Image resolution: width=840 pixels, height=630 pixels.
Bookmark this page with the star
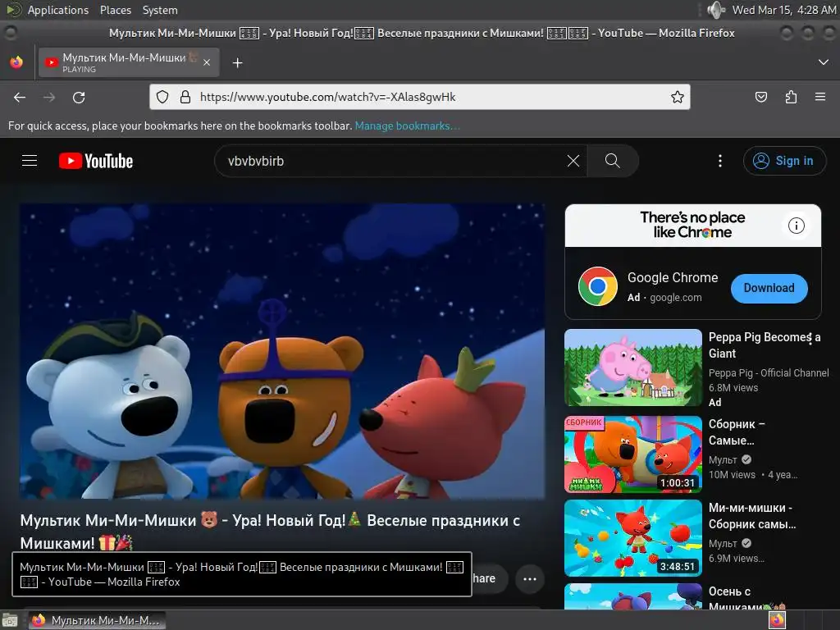pyautogui.click(x=677, y=97)
